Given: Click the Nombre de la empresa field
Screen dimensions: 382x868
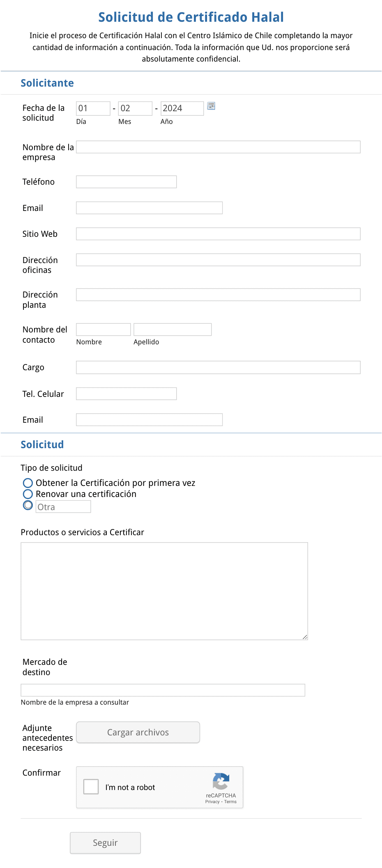Looking at the screenshot, I should click(x=218, y=147).
